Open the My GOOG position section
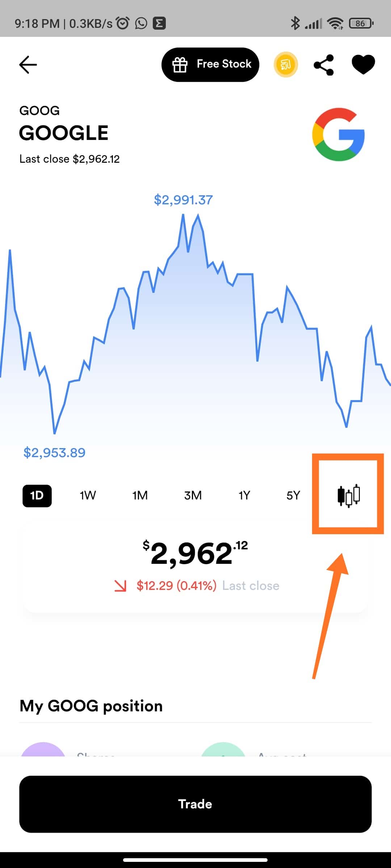 (x=91, y=706)
